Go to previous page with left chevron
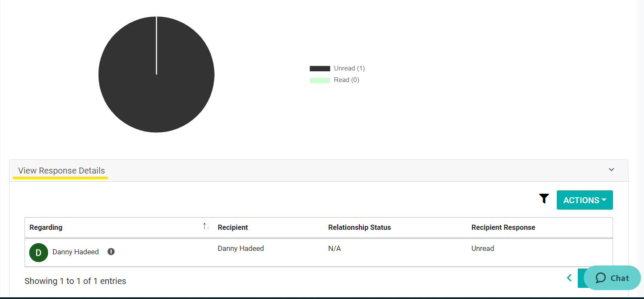644x299 pixels. pos(569,278)
